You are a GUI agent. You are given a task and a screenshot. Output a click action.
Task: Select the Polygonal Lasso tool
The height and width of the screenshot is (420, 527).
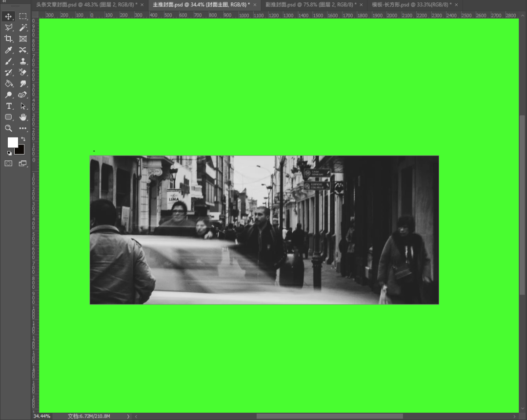(x=8, y=27)
